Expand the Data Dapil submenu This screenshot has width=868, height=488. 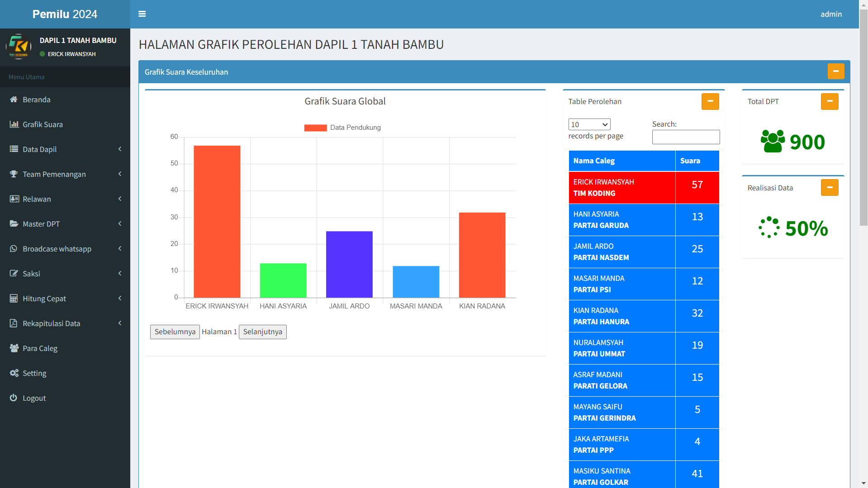point(119,149)
